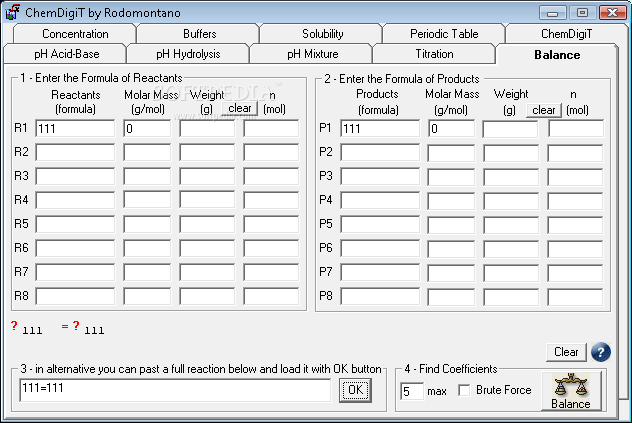The height and width of the screenshot is (423, 632).
Task: Select the Balance tab
Action: click(x=557, y=55)
